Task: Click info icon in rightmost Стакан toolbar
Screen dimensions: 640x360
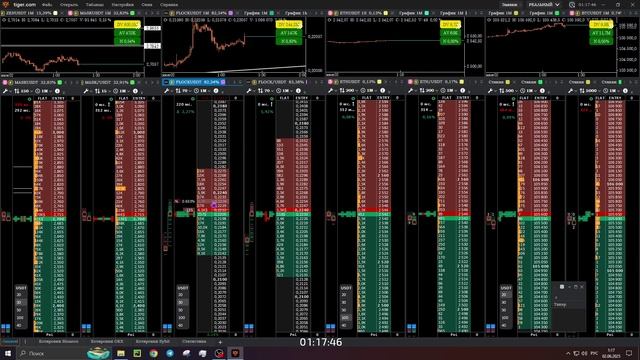Action: click(625, 91)
